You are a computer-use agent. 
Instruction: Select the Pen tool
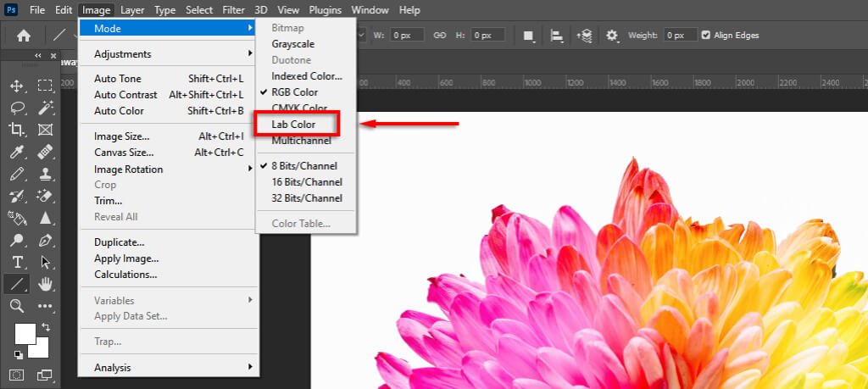[x=45, y=240]
